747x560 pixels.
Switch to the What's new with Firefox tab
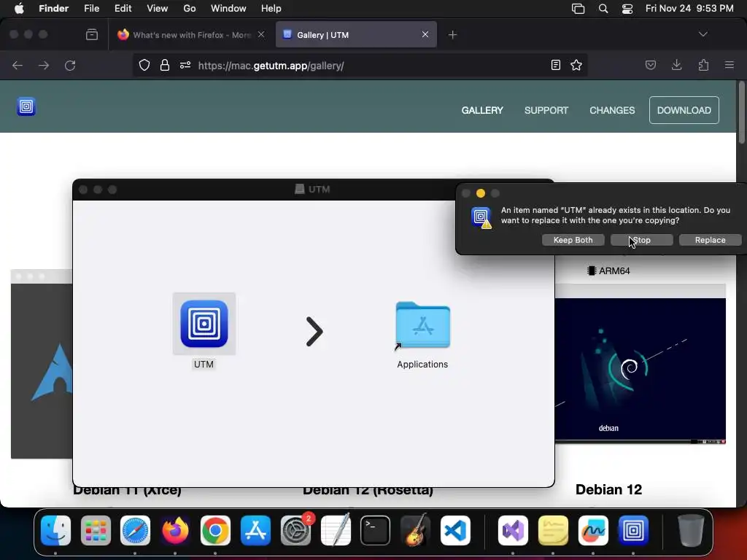click(190, 35)
